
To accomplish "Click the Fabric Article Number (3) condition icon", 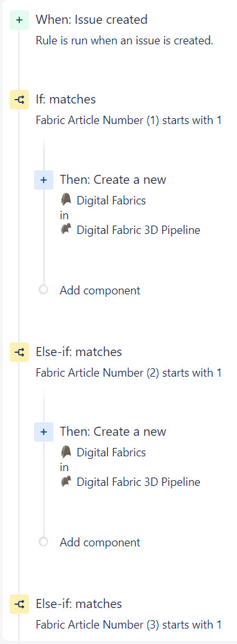I will coord(19,604).
